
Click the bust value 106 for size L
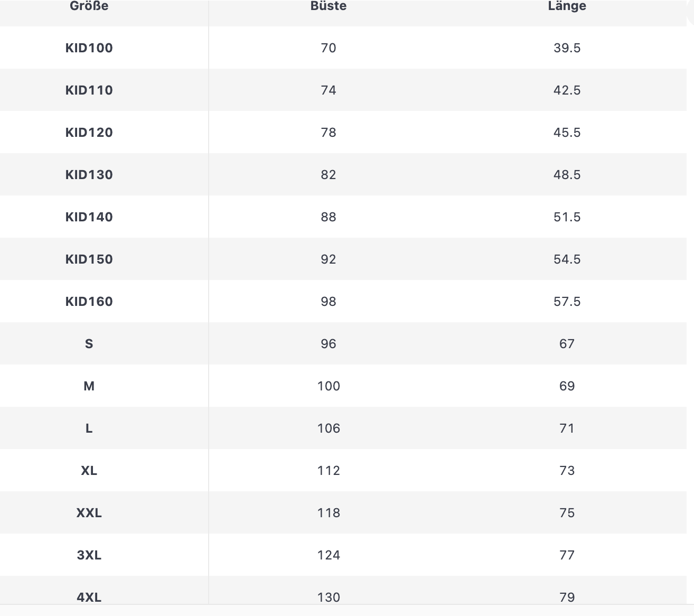point(329,428)
